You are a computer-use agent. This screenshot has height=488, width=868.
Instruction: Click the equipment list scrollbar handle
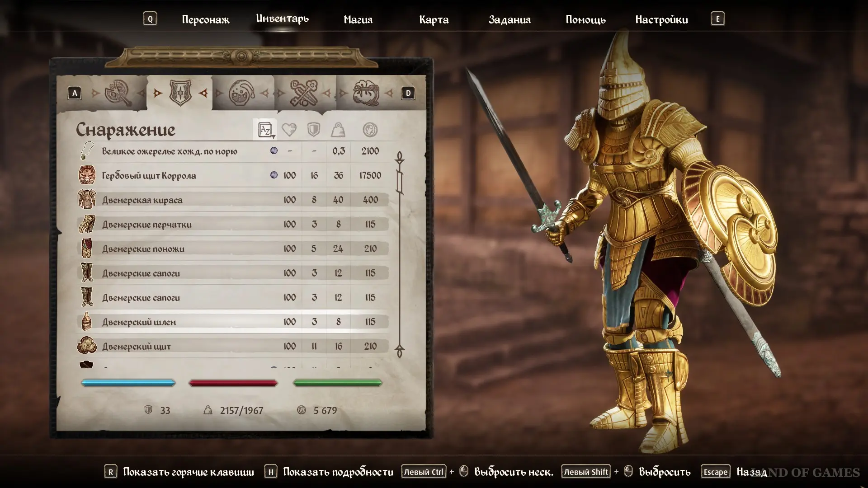(400, 181)
